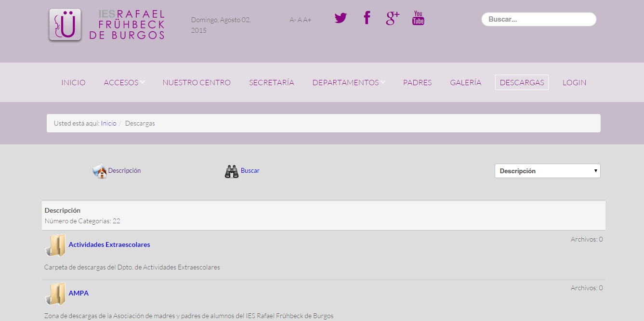Open the YouTube icon link
The image size is (644, 321).
click(x=418, y=18)
